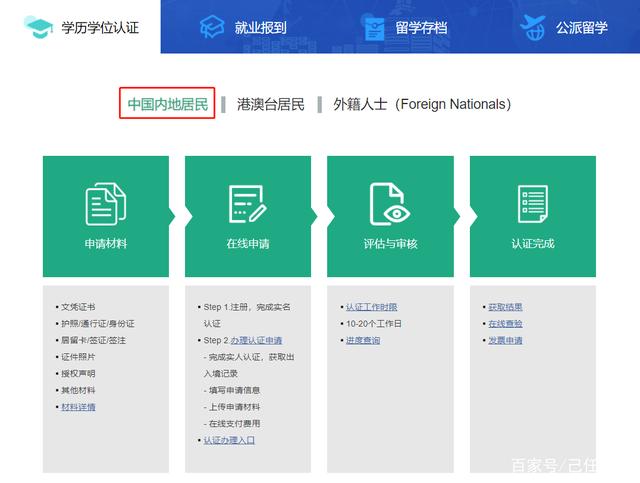Click the 申请材料 documents icon
Image resolution: width=640 pixels, height=483 pixels.
click(106, 204)
